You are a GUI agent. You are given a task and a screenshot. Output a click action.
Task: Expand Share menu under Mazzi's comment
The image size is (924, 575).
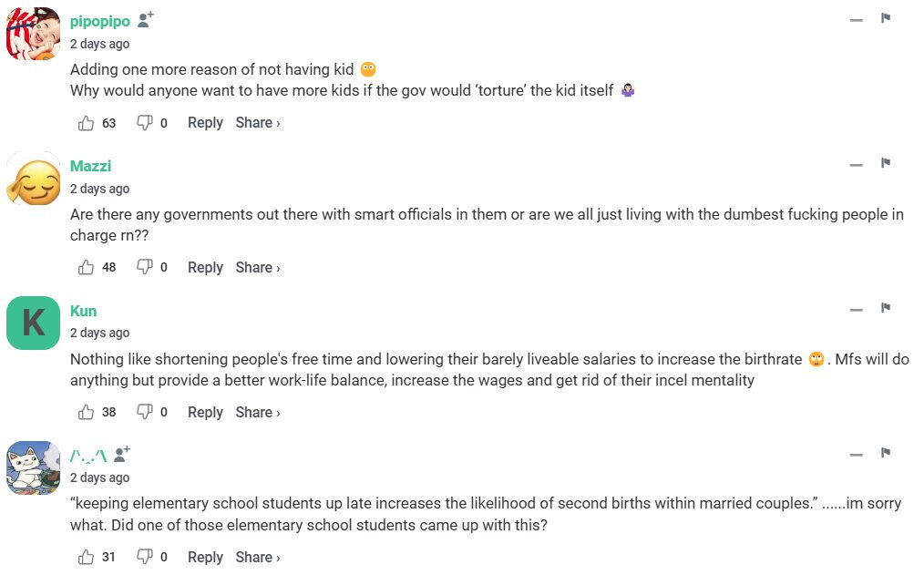[x=257, y=267]
